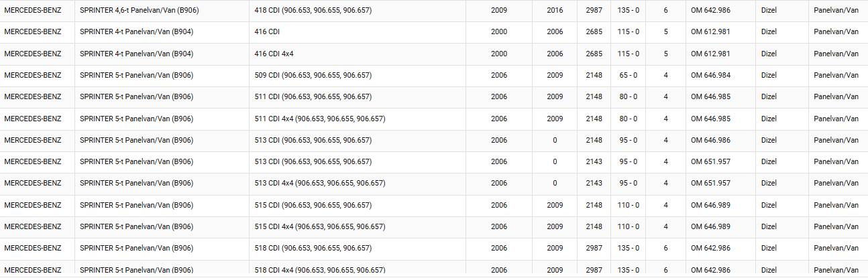Click the SPRINTER 4,6-t Panelvan/Van (B906) cell

[139, 11]
